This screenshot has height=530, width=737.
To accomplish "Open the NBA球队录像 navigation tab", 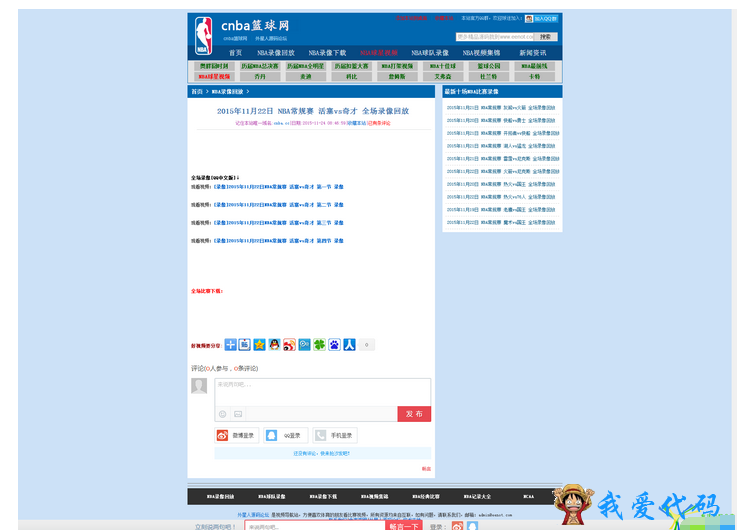I will click(x=430, y=53).
